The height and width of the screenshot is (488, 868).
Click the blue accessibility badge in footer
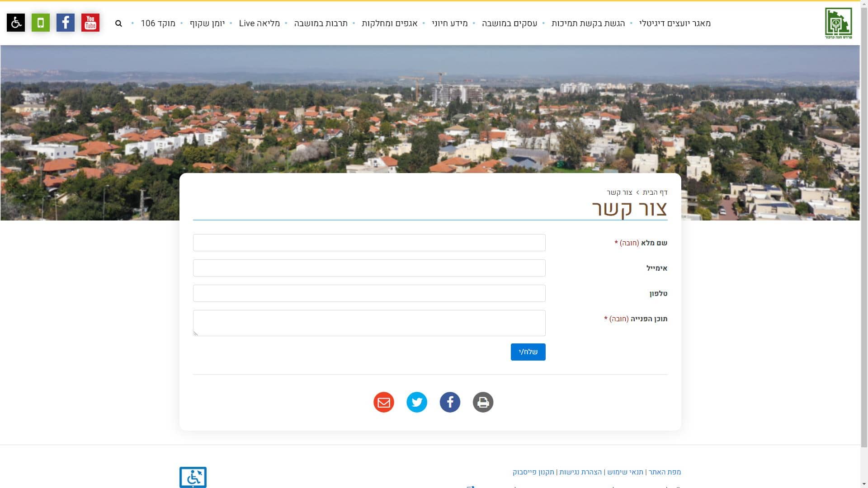tap(193, 477)
